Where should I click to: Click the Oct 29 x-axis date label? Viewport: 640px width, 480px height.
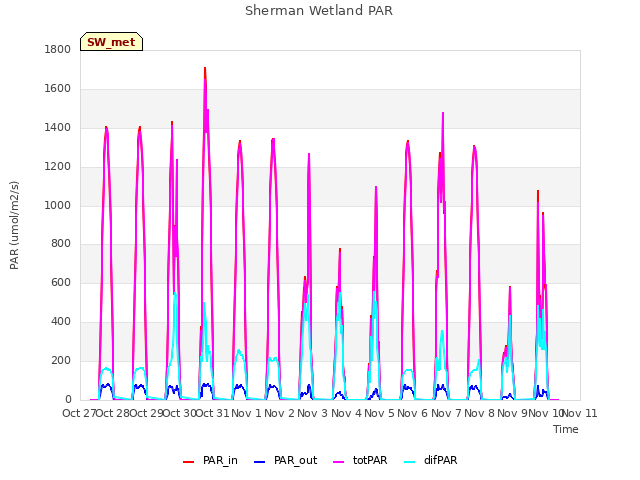pyautogui.click(x=146, y=413)
